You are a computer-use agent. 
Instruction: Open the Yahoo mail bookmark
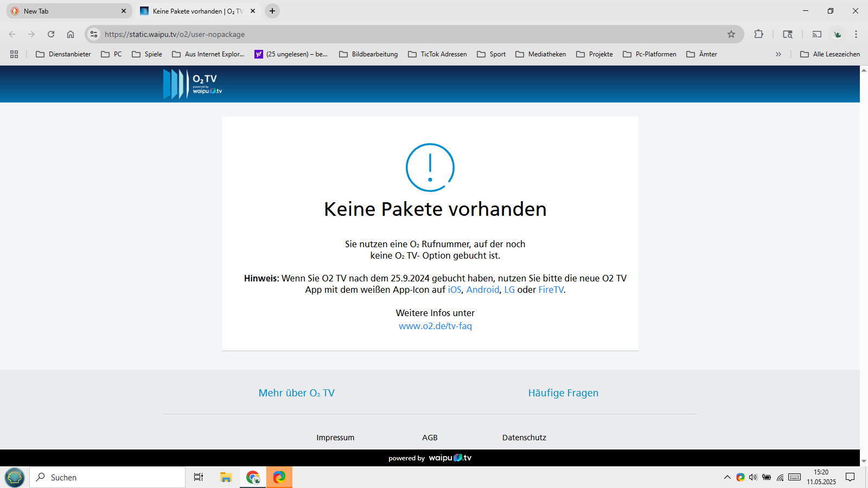[291, 54]
